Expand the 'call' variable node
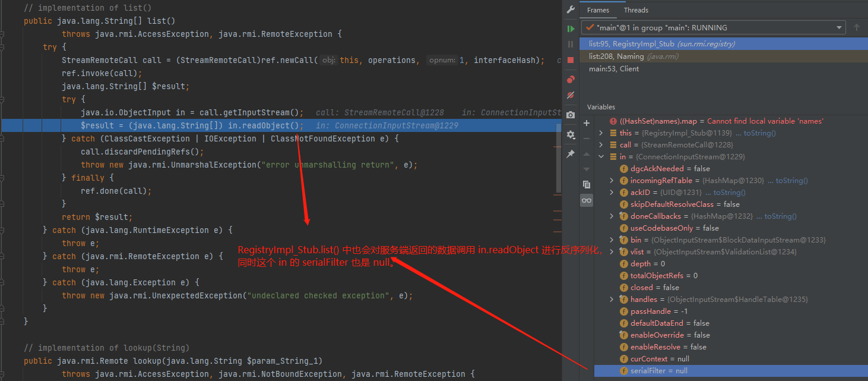The width and height of the screenshot is (868, 381). (x=601, y=145)
